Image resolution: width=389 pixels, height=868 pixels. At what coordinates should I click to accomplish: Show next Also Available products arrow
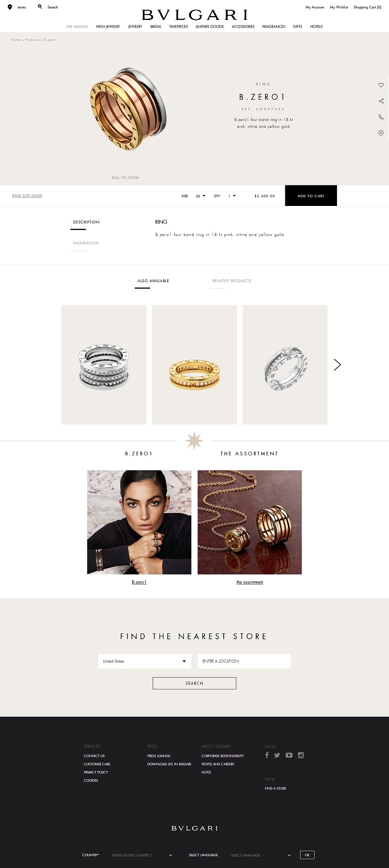[337, 365]
